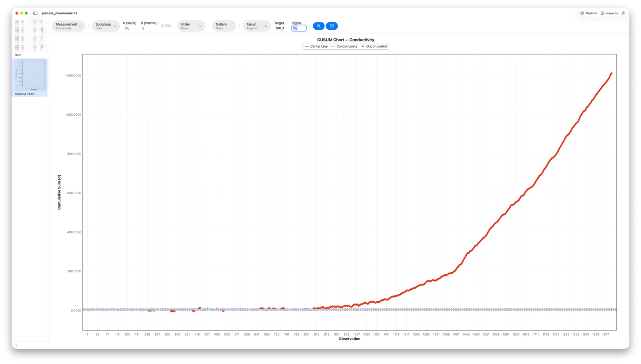Click the Target value field 100.3
Image resolution: width=641 pixels, height=364 pixels.
(280, 28)
